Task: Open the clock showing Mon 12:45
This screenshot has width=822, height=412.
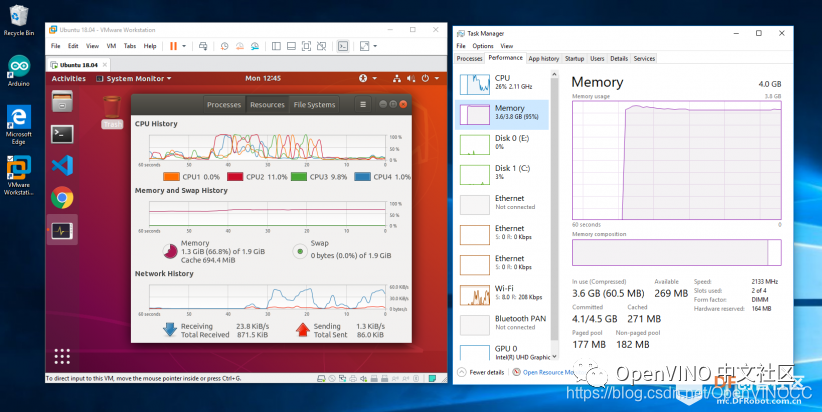Action: pos(263,78)
